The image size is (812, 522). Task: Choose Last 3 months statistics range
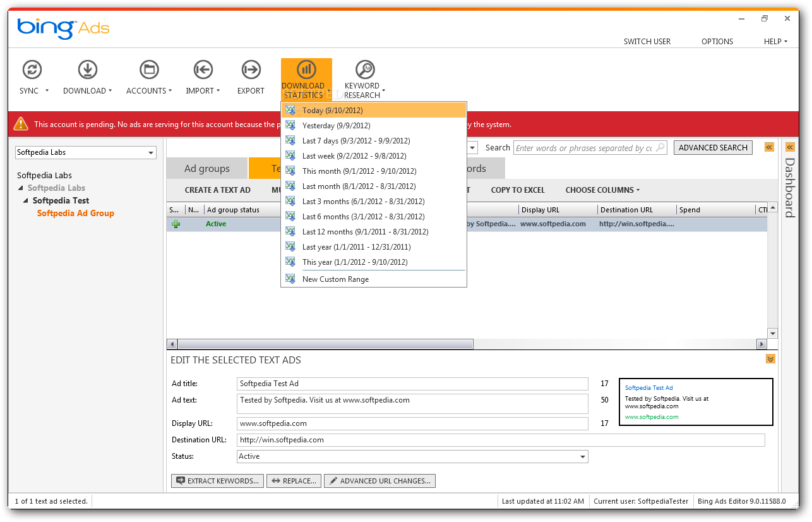[374, 201]
